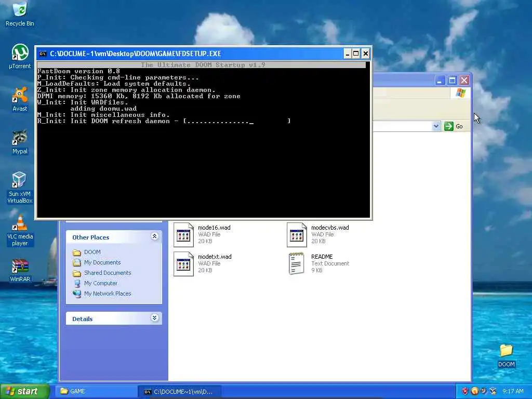Minimize the FDSETUP.EXE console window
The height and width of the screenshot is (399, 532).
347,54
